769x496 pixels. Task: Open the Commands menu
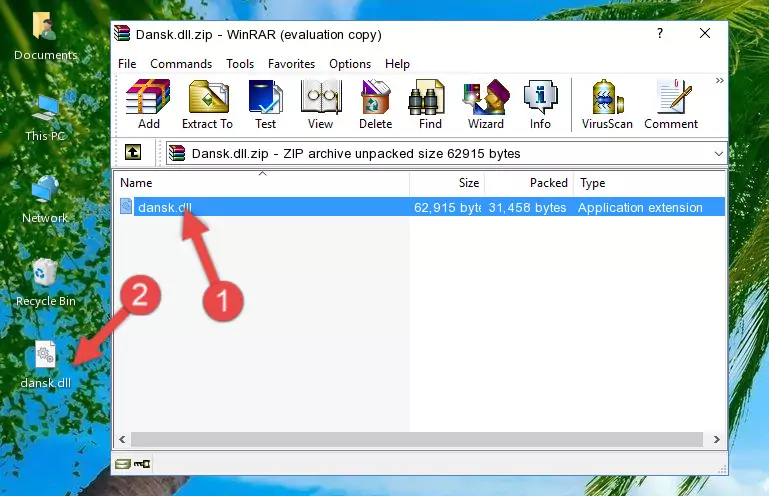[x=181, y=64]
